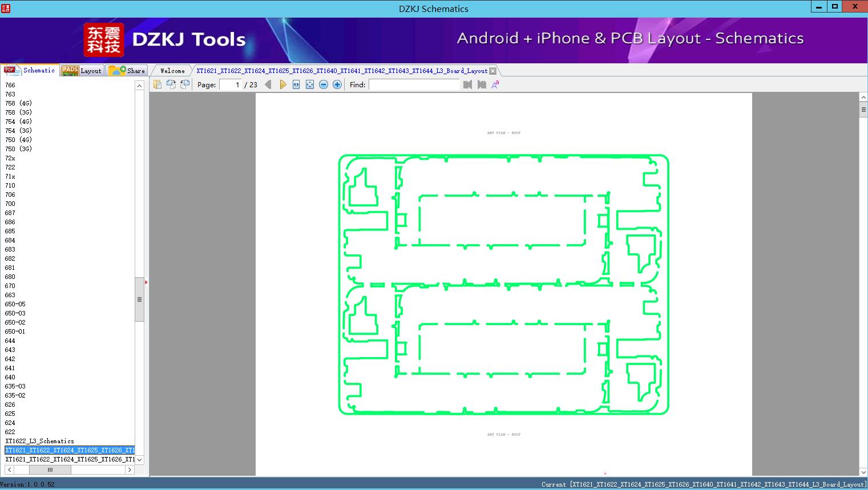Viewport: 868px width, 490px height.
Task: Select model 72x in list
Action: point(10,158)
